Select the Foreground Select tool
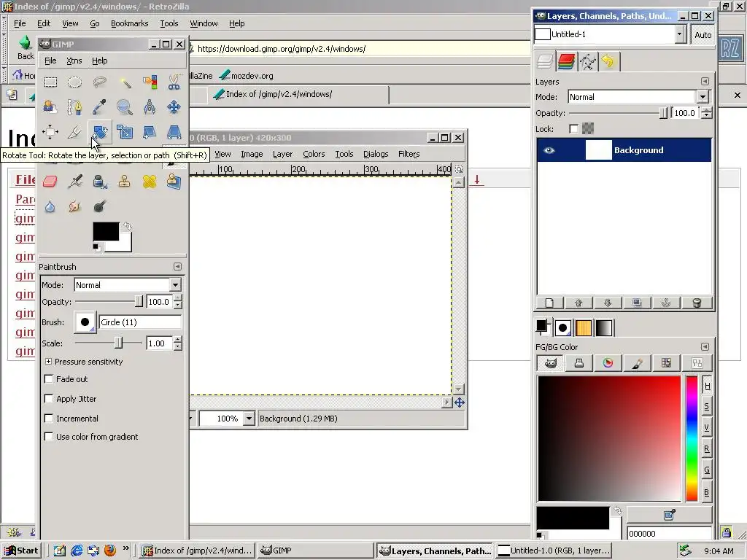This screenshot has height=560, width=747. (50, 107)
